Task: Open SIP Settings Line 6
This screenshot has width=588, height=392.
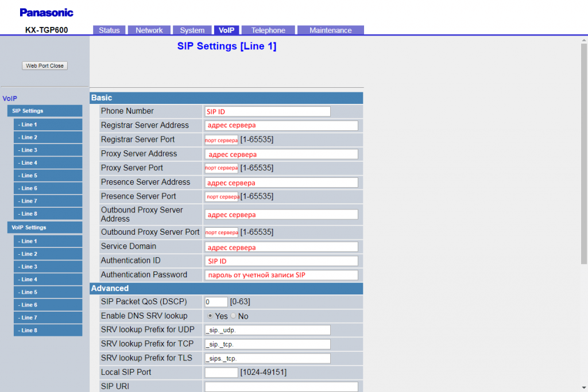Action: tap(48, 188)
